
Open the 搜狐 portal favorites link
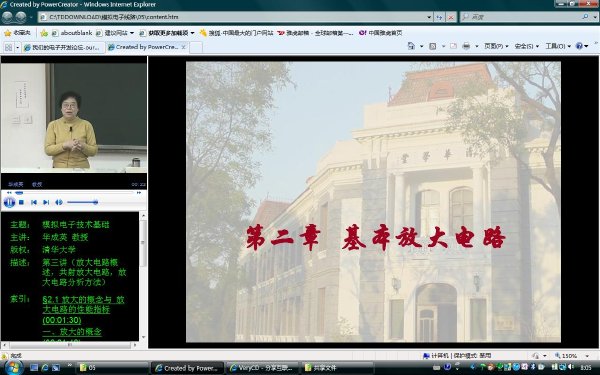[236, 33]
